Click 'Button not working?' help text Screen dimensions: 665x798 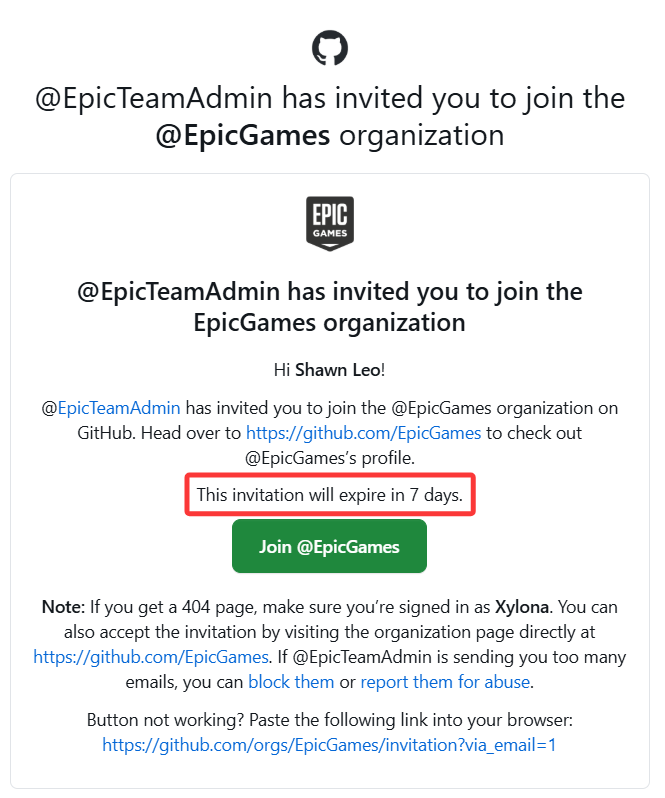(166, 720)
